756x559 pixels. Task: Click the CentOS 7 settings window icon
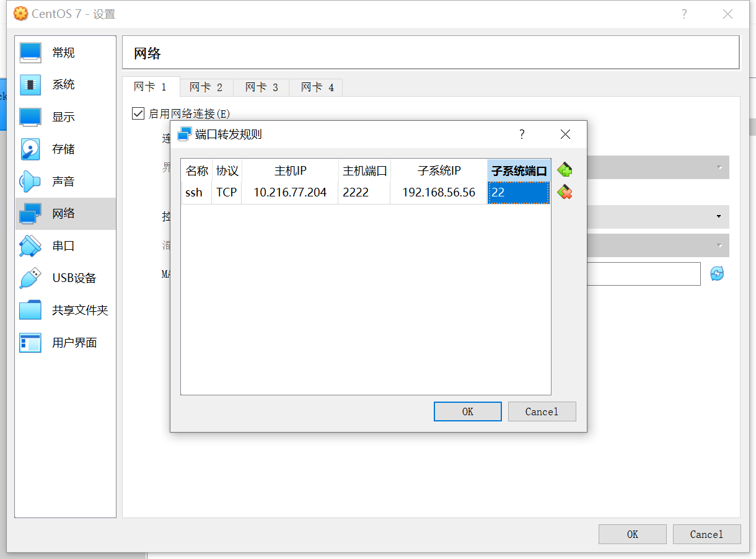pyautogui.click(x=20, y=14)
